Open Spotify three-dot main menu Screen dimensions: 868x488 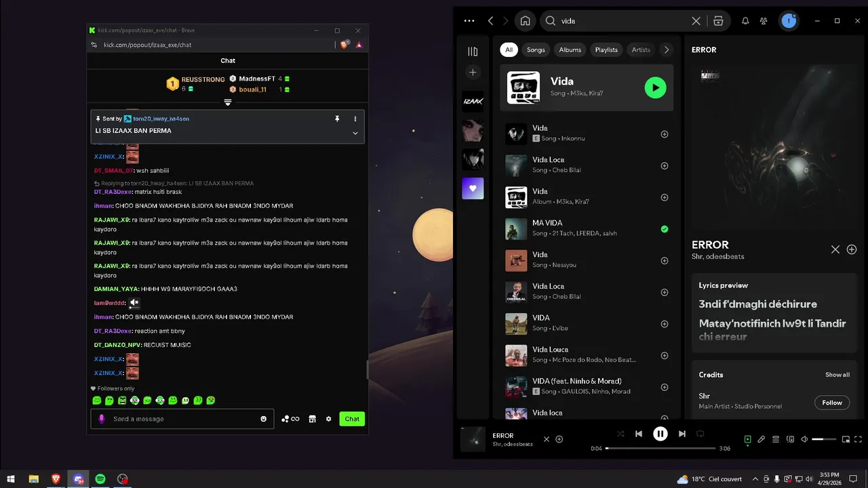point(469,21)
